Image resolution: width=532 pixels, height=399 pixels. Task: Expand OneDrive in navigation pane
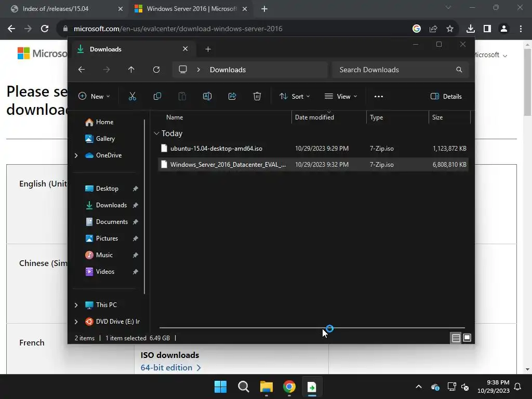tap(76, 155)
